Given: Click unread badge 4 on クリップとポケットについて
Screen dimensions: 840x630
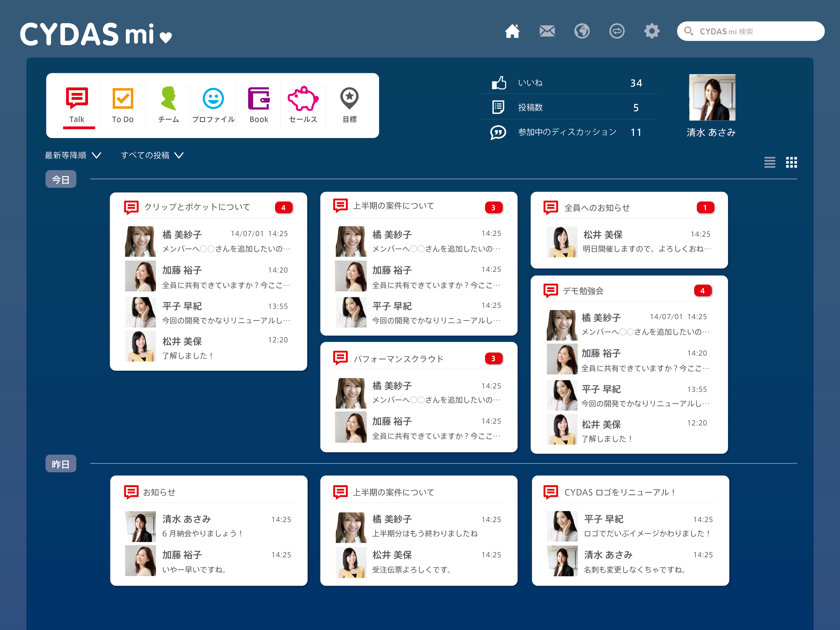Looking at the screenshot, I should pos(283,208).
